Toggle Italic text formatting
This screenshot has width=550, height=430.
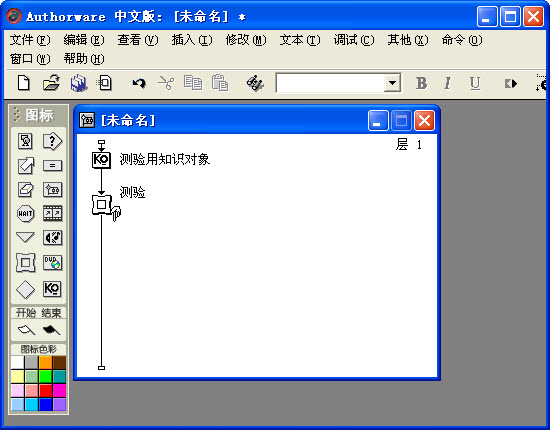click(x=447, y=83)
